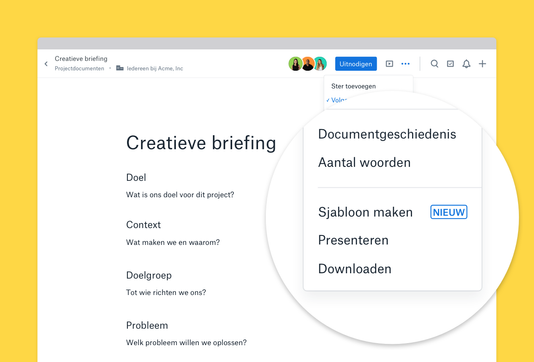Click the folder icon next to Iedereen bij Acme
534x362 pixels.
120,68
